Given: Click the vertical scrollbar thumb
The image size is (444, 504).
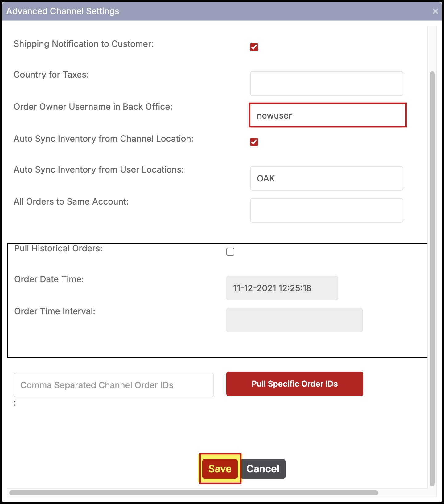Looking at the screenshot, I should [432, 279].
